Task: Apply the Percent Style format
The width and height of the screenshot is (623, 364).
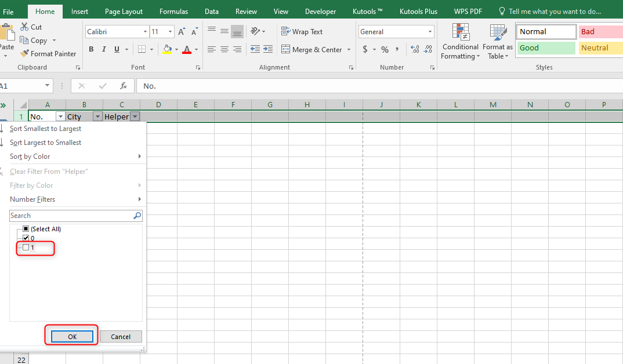Action: pos(385,50)
